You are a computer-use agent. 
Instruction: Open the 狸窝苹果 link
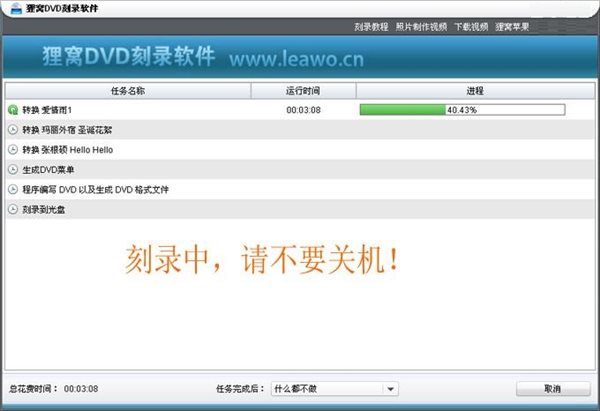point(512,27)
